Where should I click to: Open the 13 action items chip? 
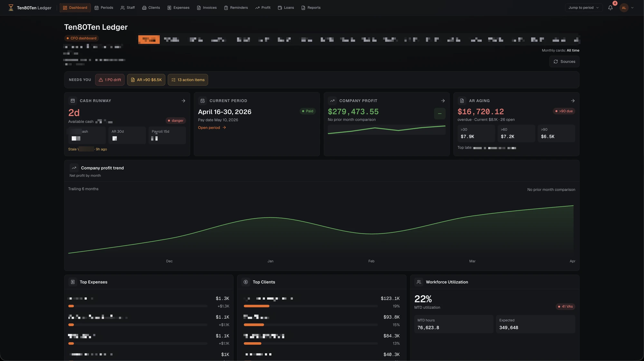pos(188,80)
